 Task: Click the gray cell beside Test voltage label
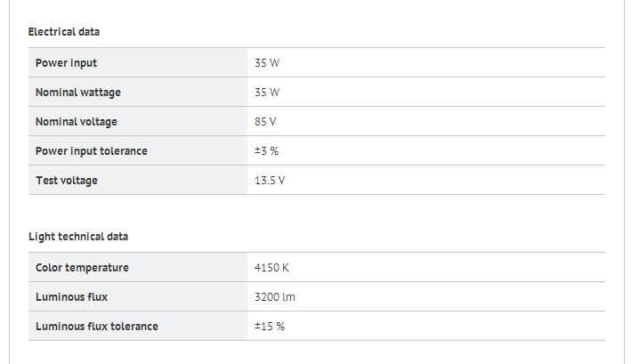pos(138,180)
